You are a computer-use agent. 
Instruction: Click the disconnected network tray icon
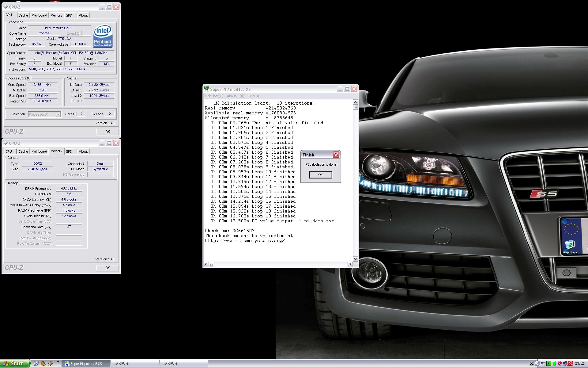(x=565, y=363)
